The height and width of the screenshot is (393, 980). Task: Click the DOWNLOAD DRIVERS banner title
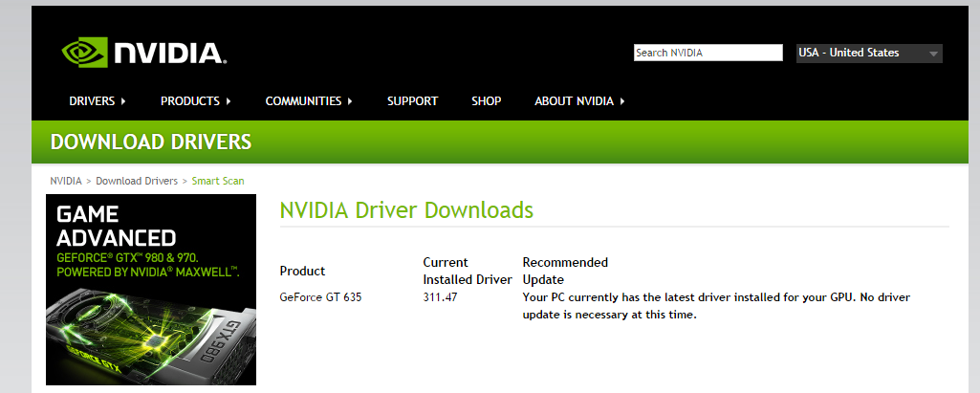point(151,142)
